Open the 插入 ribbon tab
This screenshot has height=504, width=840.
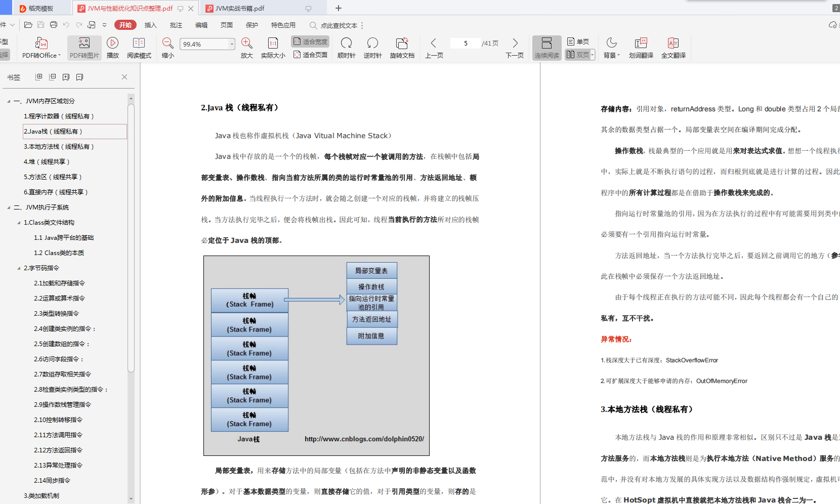click(x=151, y=25)
